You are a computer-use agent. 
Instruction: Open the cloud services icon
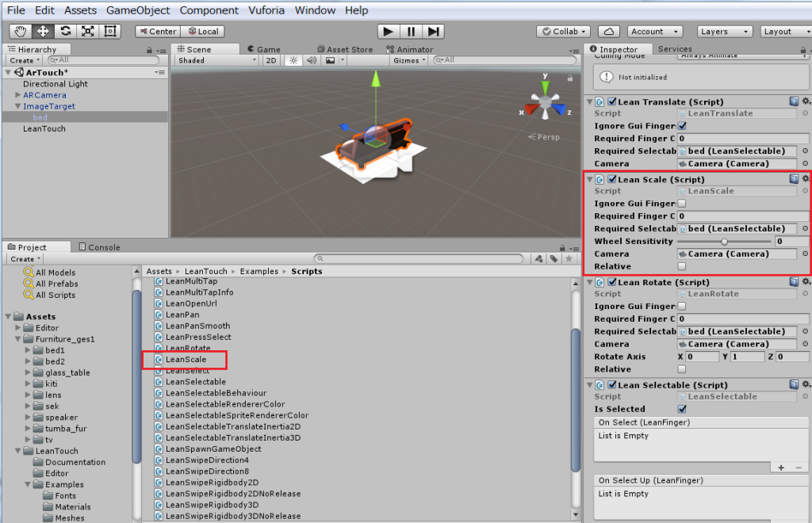[x=609, y=32]
